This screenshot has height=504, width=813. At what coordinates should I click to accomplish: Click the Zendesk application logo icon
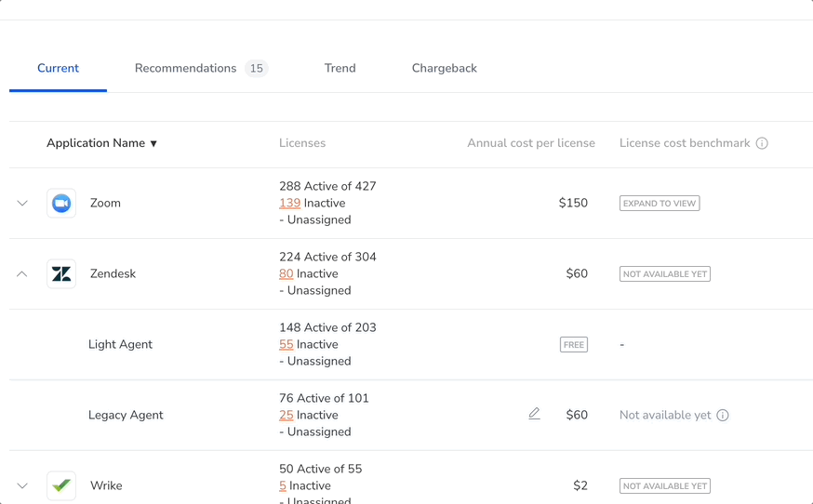pos(61,273)
